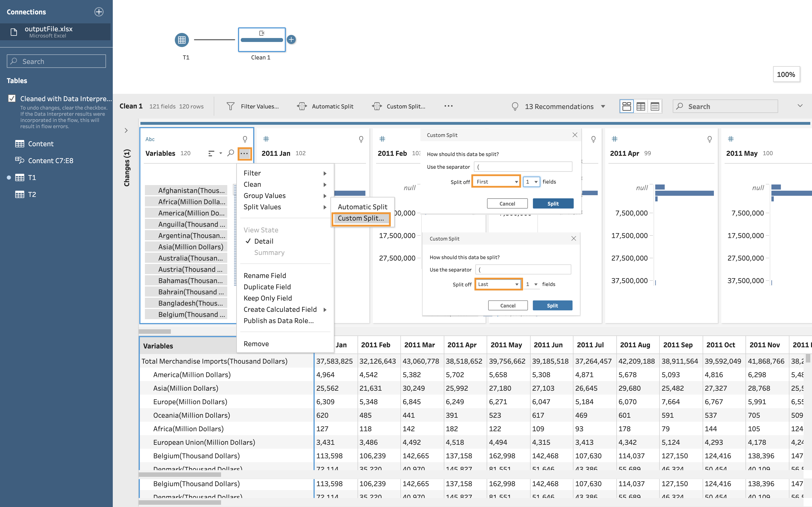Select Rename Field menu entry
The height and width of the screenshot is (507, 812).
(265, 275)
